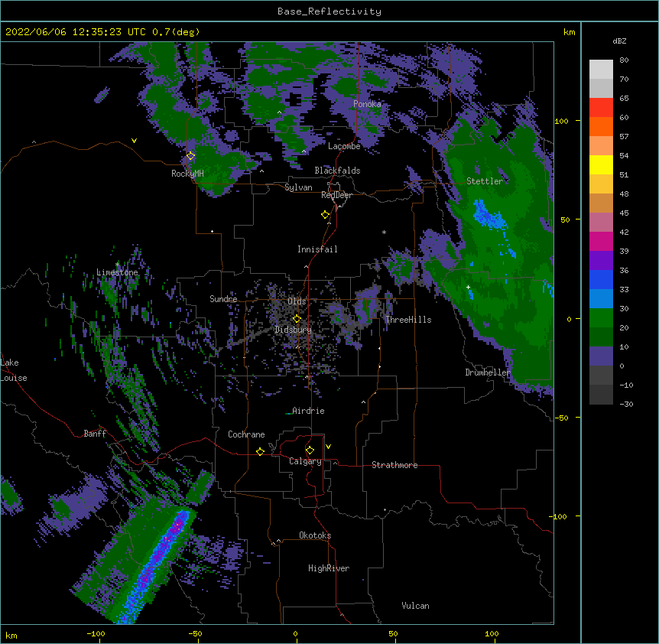This screenshot has width=659, height=644.
Task: Select the light blue 33-30 dBZ legend swatch
Action: [x=601, y=299]
